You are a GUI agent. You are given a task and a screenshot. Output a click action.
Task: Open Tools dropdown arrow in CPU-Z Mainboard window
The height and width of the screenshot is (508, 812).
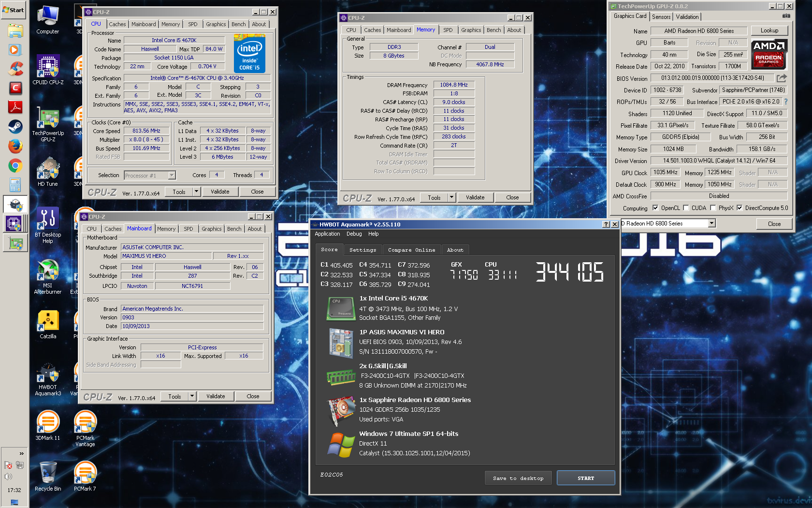[x=192, y=396]
